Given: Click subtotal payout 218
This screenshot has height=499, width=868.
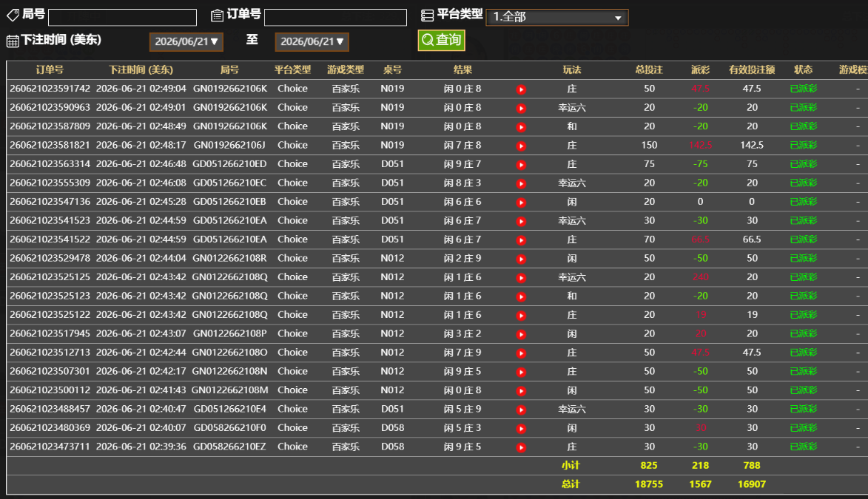Looking at the screenshot, I should point(700,465).
